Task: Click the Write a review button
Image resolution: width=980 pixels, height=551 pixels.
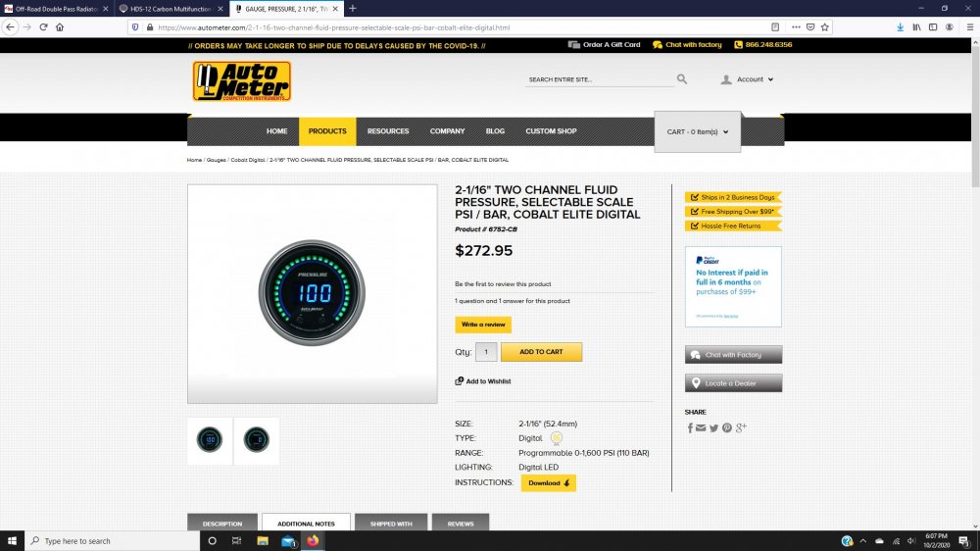Action: (x=482, y=325)
